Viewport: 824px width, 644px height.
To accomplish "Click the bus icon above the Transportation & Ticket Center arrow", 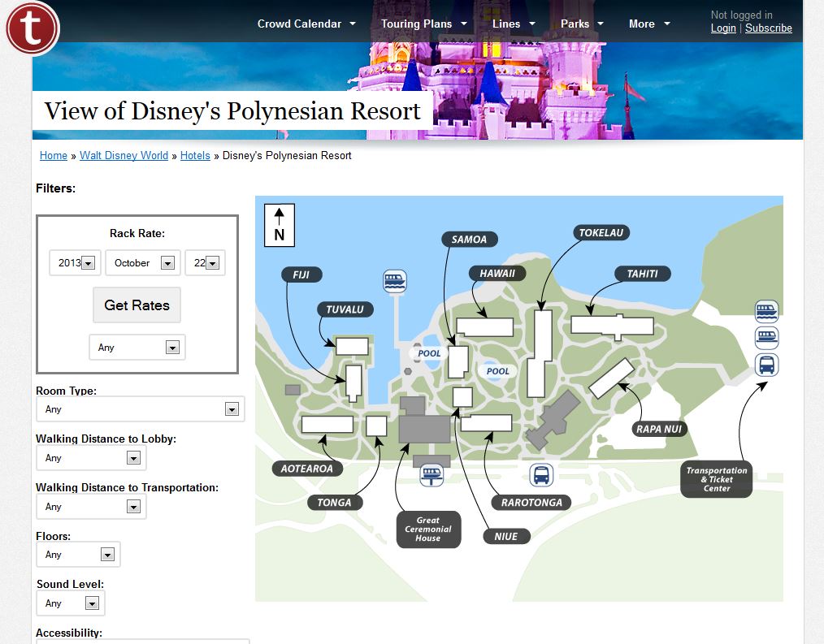I will click(766, 365).
